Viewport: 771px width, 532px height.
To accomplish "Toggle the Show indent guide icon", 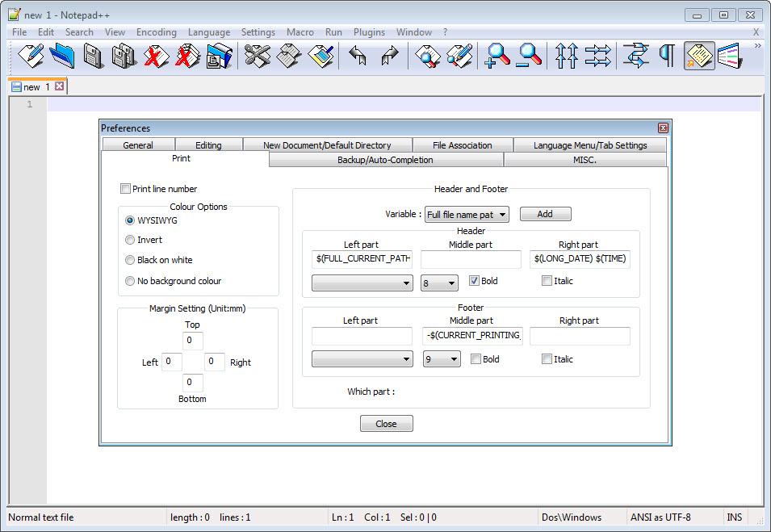I will (x=699, y=56).
